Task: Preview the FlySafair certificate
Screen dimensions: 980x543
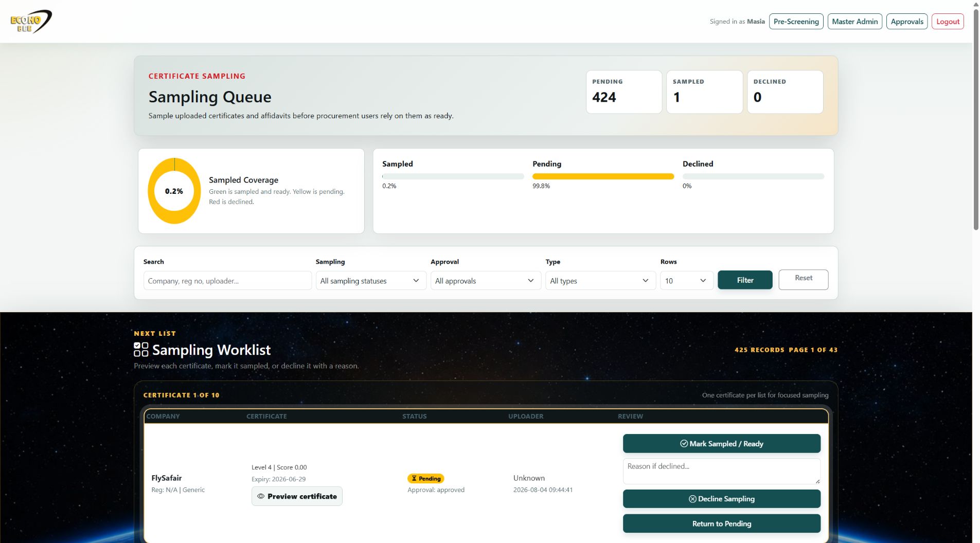Action: click(x=297, y=496)
